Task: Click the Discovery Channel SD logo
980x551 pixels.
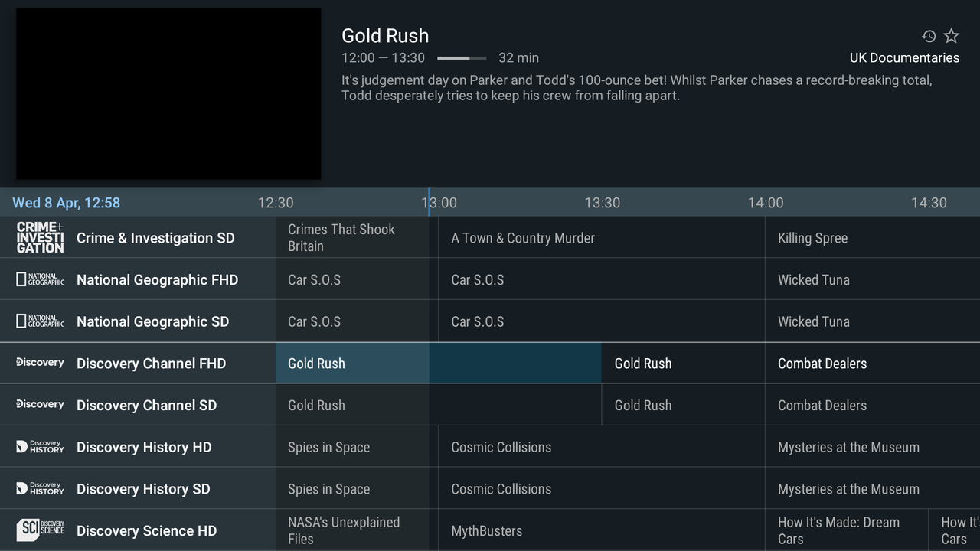Action: point(41,404)
